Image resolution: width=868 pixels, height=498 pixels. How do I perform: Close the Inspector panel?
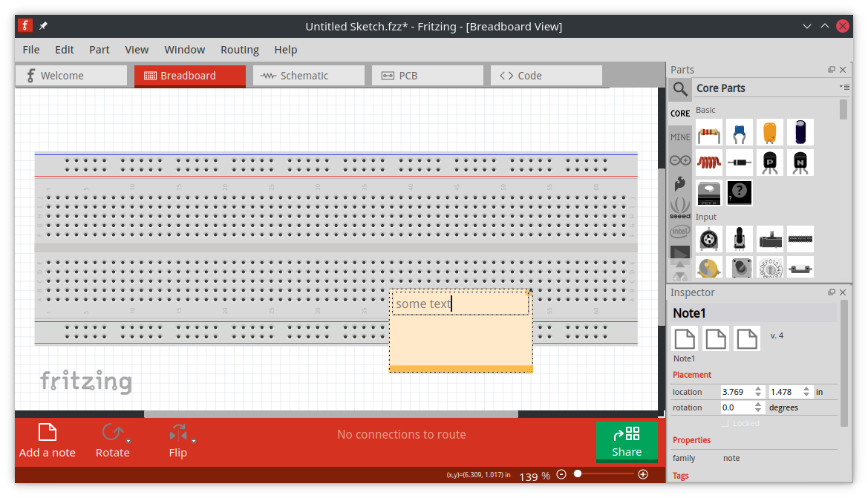click(843, 292)
